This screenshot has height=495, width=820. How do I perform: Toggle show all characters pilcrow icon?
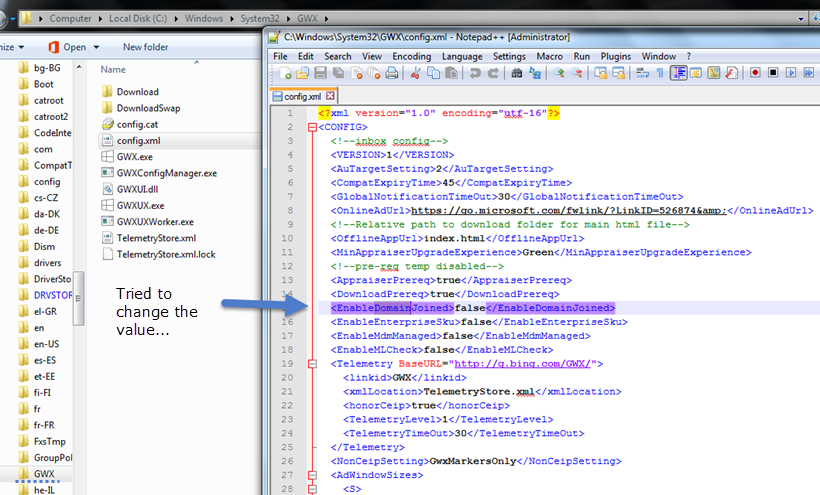coord(660,73)
